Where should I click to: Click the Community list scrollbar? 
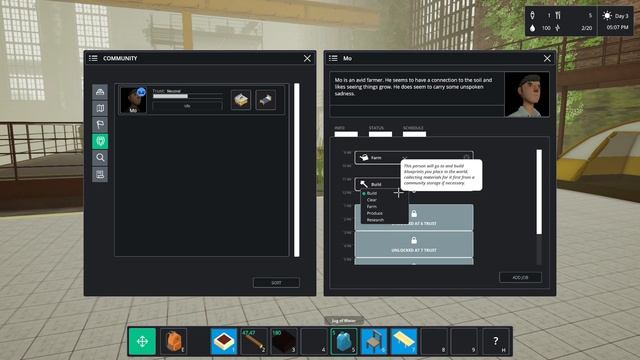point(297,170)
